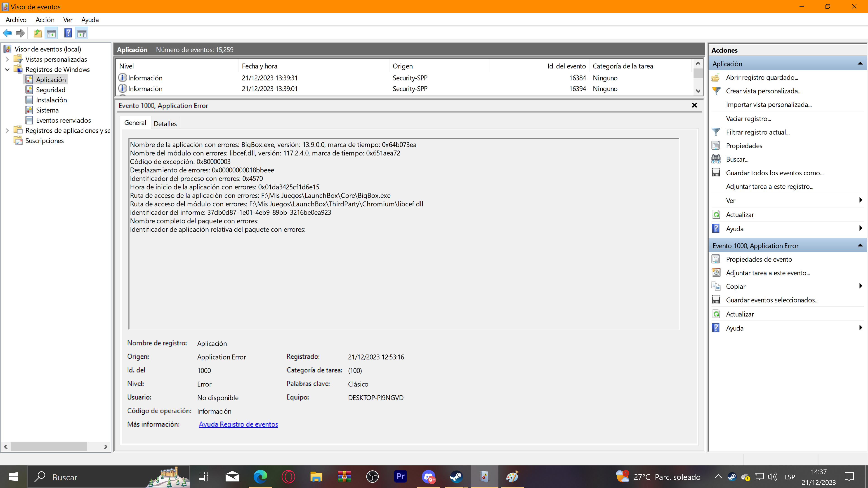Open the Archivo menu
868x488 pixels.
pos(16,19)
